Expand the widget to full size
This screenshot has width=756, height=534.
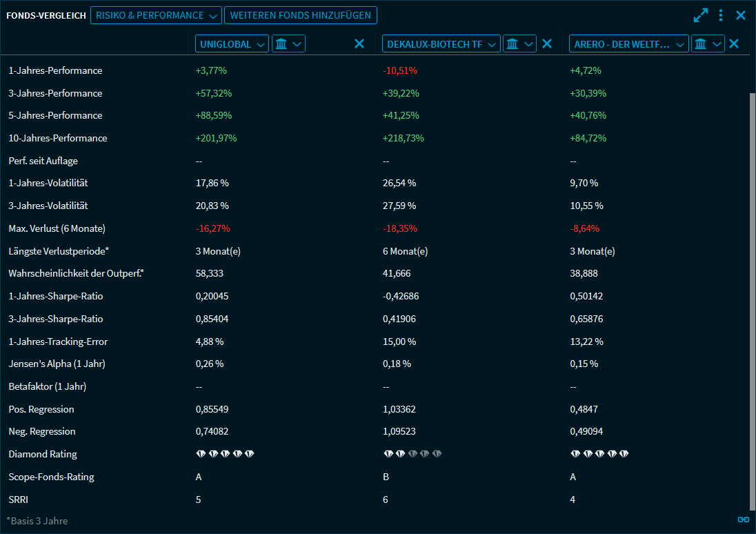tap(701, 15)
